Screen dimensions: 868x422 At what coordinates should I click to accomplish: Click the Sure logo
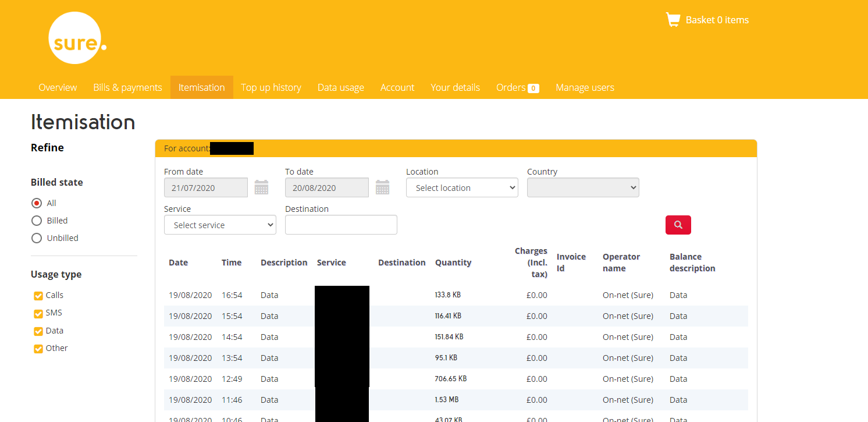point(76,38)
